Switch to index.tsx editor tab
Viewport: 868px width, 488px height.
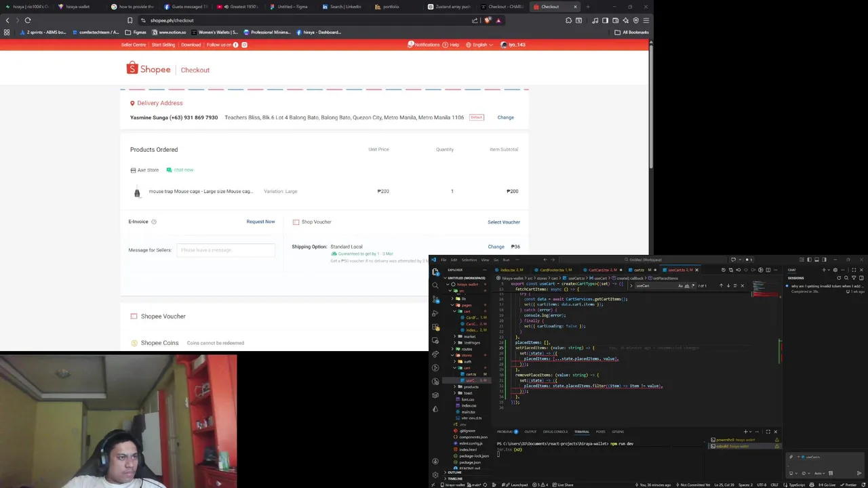(509, 270)
